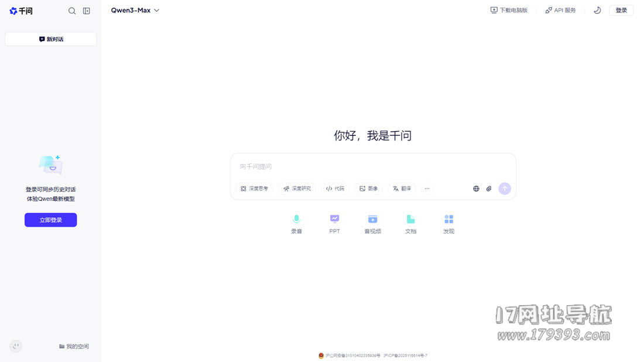
Task: Toggle dark mode with moon icon
Action: tap(597, 10)
